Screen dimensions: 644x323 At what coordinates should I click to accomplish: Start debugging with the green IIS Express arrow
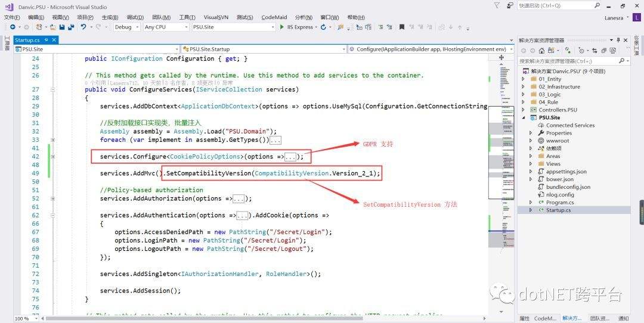coord(282,27)
